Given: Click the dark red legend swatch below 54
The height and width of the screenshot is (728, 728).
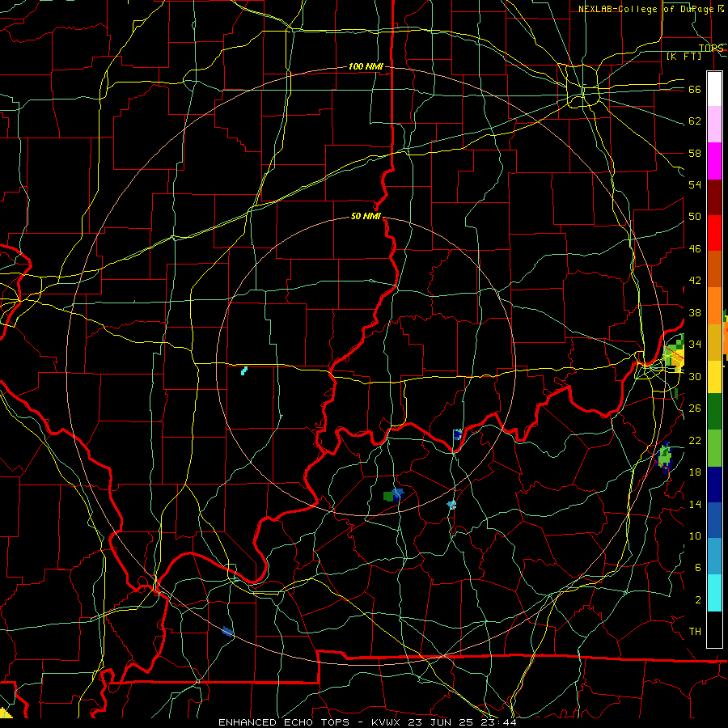Looking at the screenshot, I should click(714, 197).
